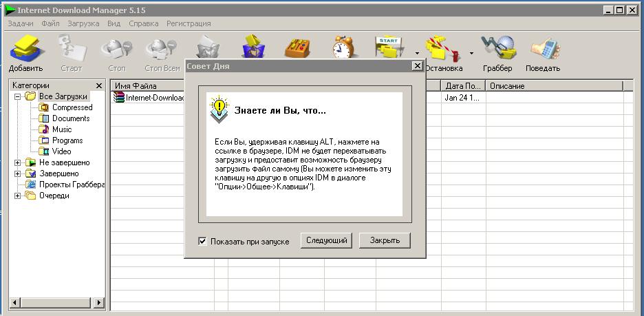Expand the Завершено tree node
The height and width of the screenshot is (316, 644).
pos(18,173)
